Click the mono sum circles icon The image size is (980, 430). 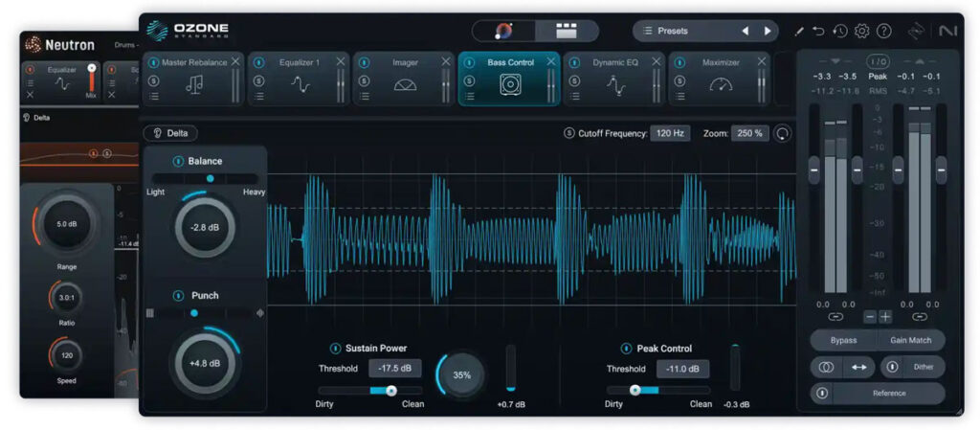(826, 368)
